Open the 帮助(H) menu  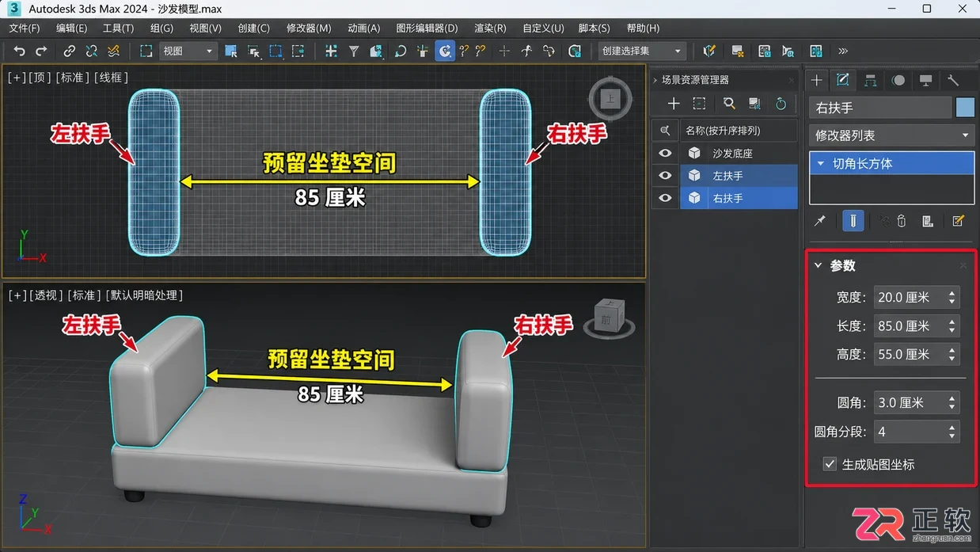point(643,28)
